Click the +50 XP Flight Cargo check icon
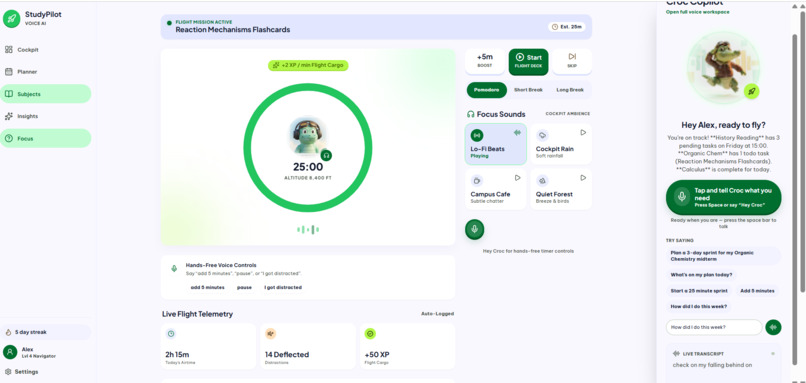Screen dimensions: 806x383 tap(370, 334)
